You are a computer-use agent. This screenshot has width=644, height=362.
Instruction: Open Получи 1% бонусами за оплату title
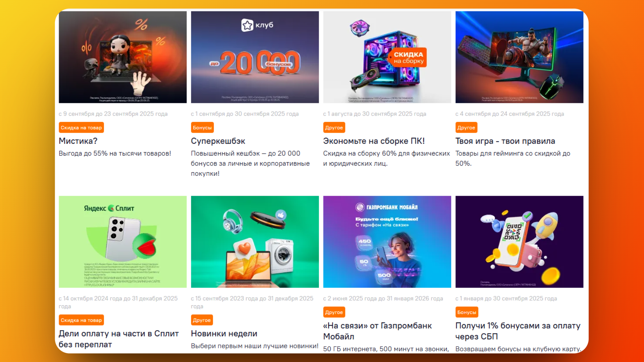(518, 331)
